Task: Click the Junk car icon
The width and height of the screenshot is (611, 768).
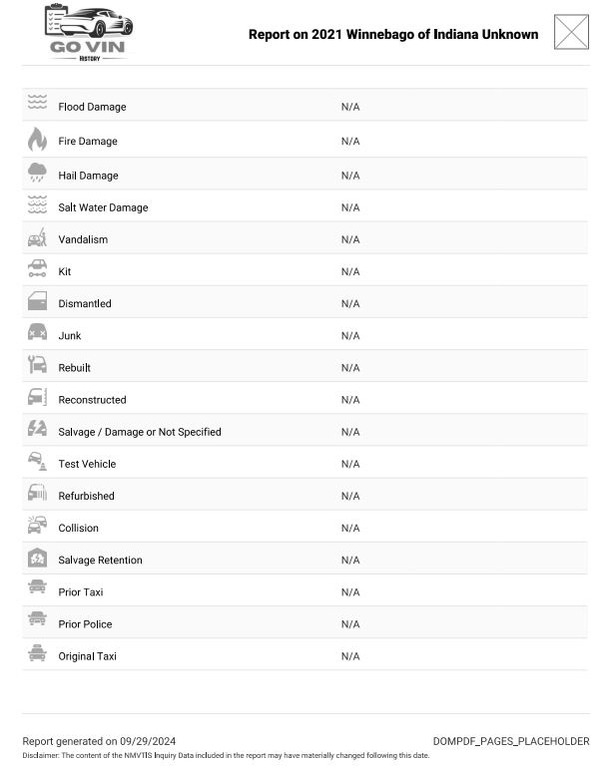Action: (x=37, y=333)
